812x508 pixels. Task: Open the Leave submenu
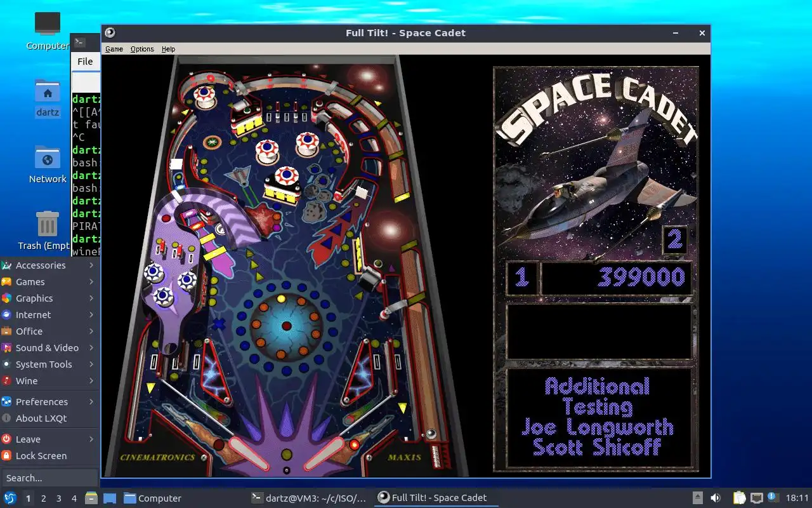point(49,439)
